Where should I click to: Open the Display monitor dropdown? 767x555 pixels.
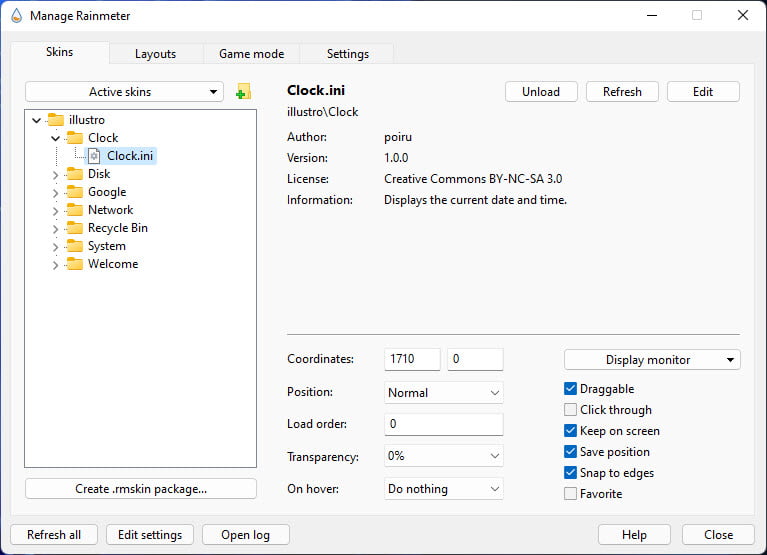pos(652,360)
